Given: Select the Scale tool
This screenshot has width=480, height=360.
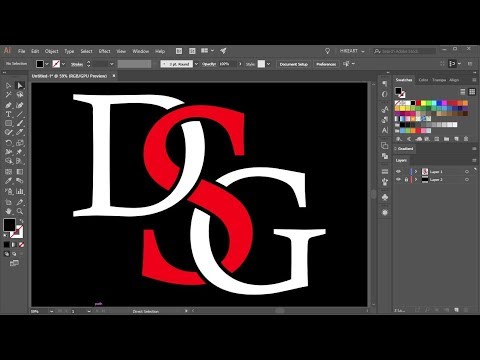Looking at the screenshot, I should pos(20,143).
